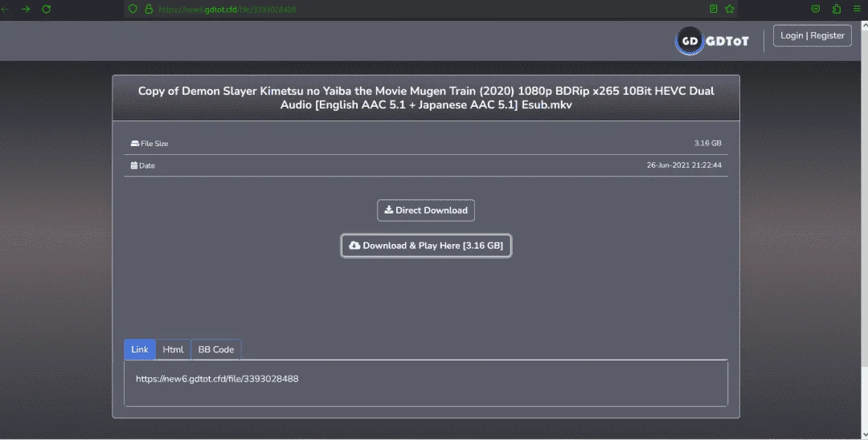Switch to the BB Code tab
This screenshot has width=868, height=440.
point(216,349)
